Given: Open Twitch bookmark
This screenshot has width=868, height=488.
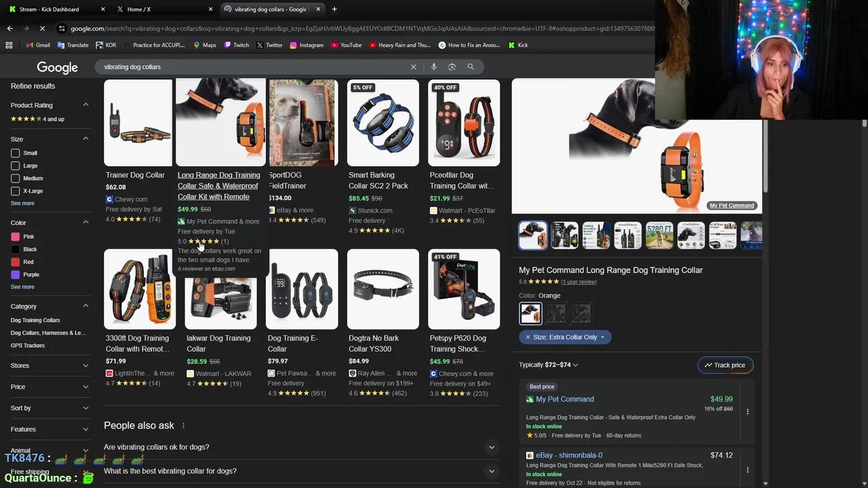Looking at the screenshot, I should pos(237,45).
